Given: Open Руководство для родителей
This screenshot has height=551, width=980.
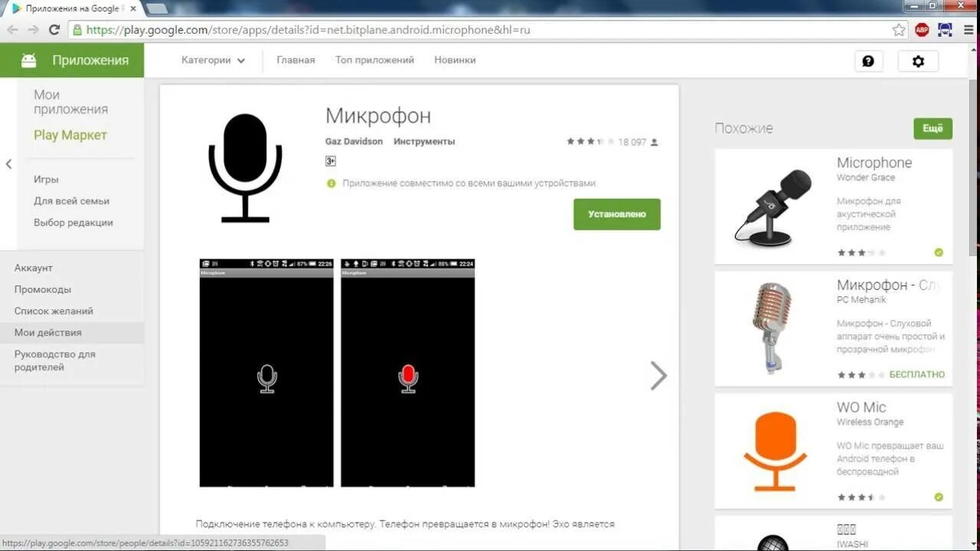Looking at the screenshot, I should 55,360.
